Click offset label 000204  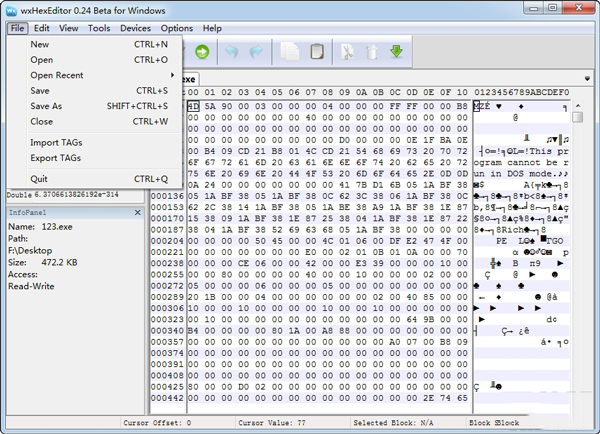pos(167,241)
